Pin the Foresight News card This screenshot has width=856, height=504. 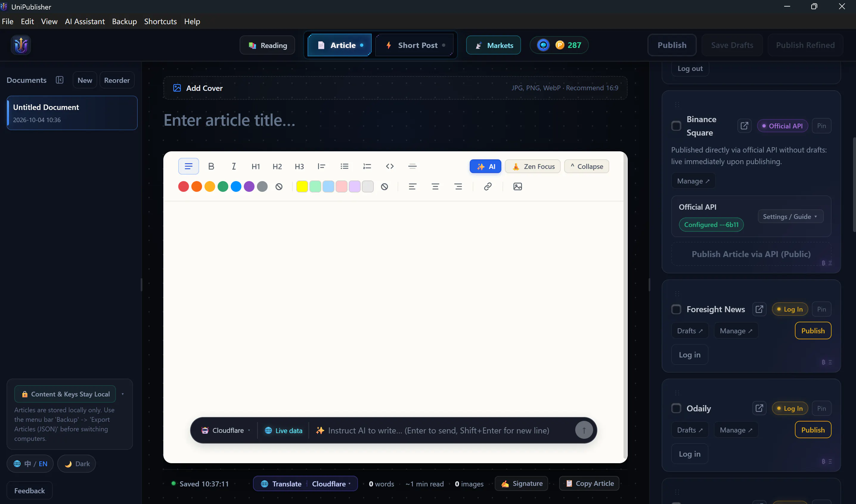(821, 309)
